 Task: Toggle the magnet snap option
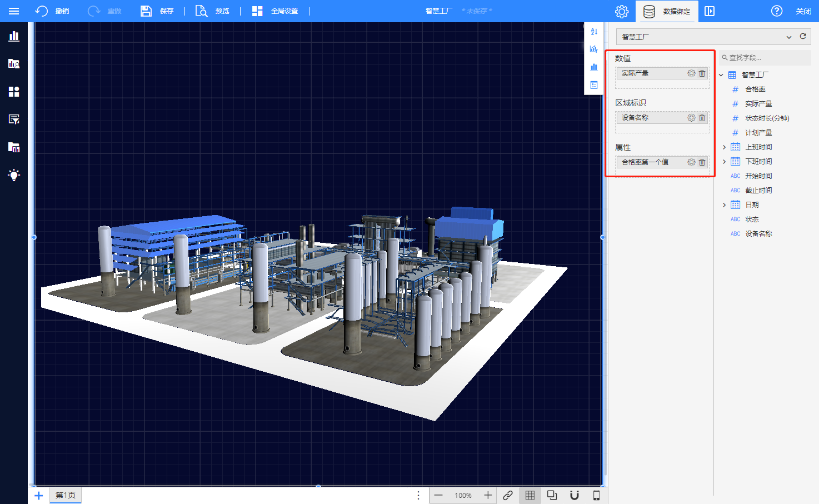pyautogui.click(x=575, y=495)
